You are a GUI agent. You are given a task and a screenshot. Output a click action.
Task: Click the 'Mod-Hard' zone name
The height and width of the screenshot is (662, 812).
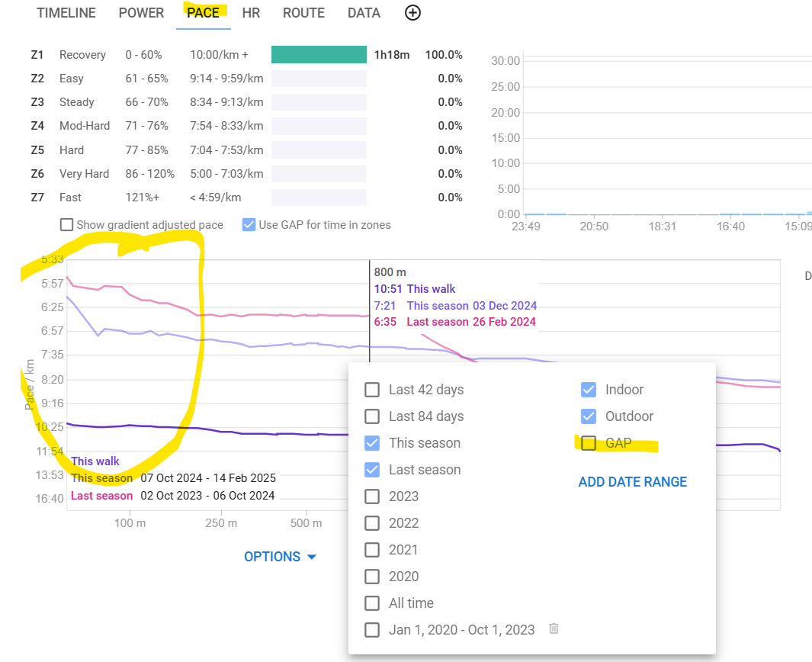(x=85, y=126)
